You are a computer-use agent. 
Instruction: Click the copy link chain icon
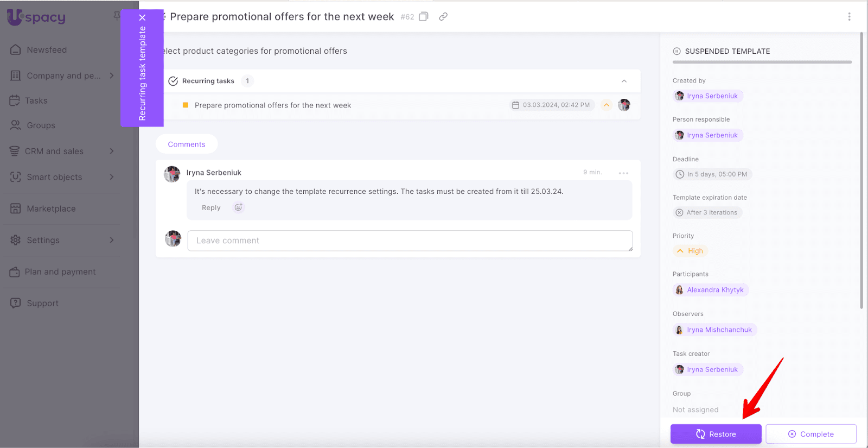coord(443,17)
